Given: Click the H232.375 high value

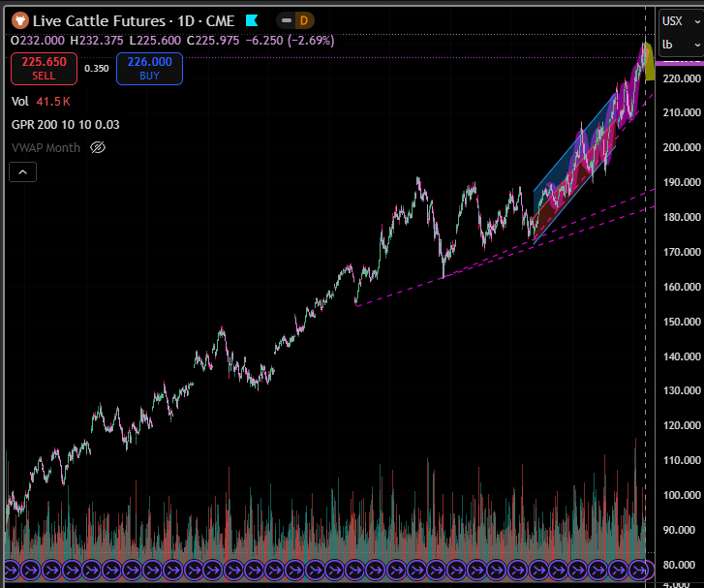Looking at the screenshot, I should tap(97, 41).
